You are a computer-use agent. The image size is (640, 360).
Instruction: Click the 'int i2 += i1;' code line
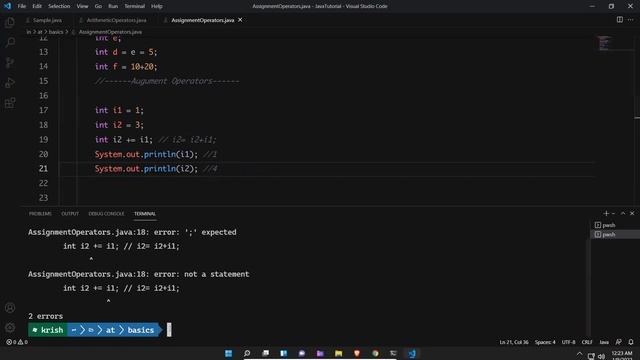pos(124,140)
